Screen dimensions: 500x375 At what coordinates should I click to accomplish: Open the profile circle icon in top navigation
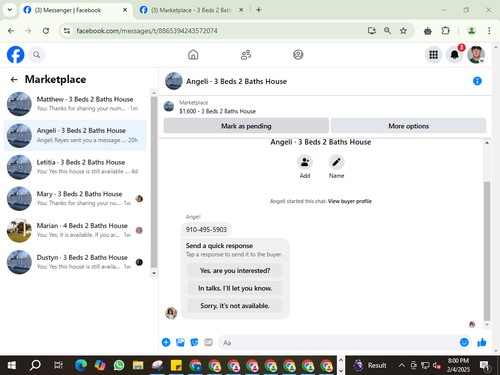(x=298, y=55)
